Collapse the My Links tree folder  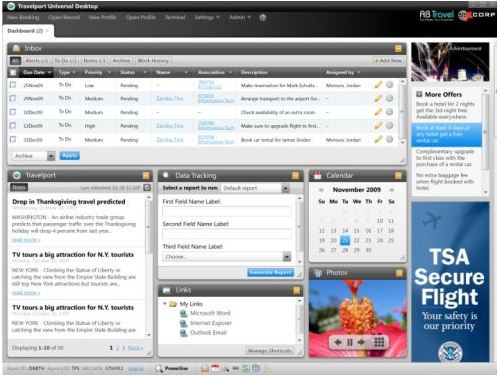click(165, 304)
